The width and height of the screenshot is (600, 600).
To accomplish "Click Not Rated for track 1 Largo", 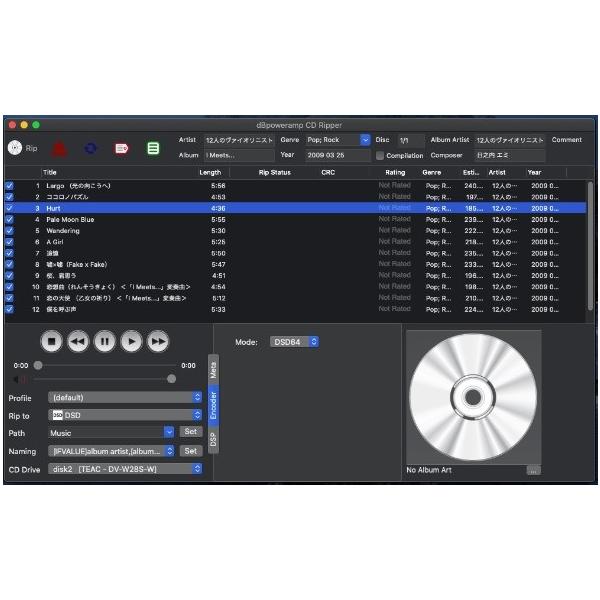I will point(395,185).
